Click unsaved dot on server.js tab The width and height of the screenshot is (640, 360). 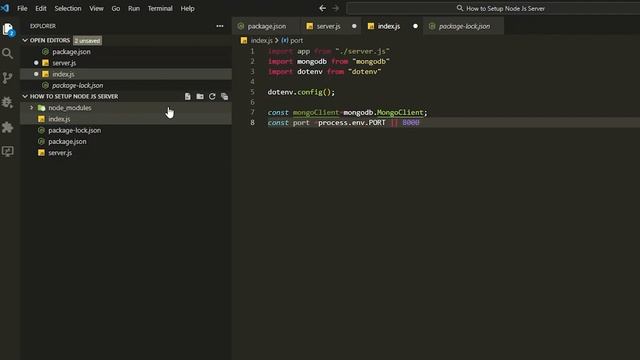pyautogui.click(x=354, y=26)
